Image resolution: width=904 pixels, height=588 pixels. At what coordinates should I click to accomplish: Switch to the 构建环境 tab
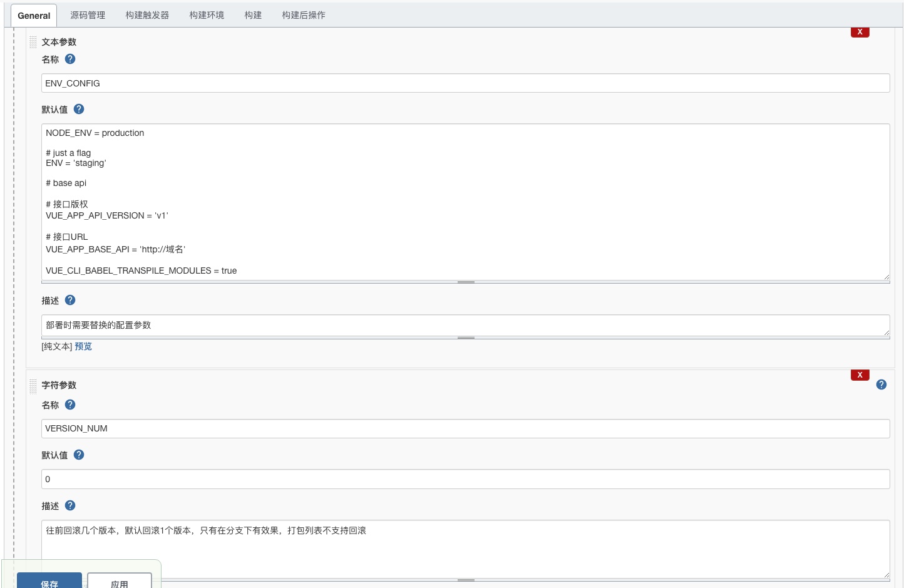coord(207,15)
